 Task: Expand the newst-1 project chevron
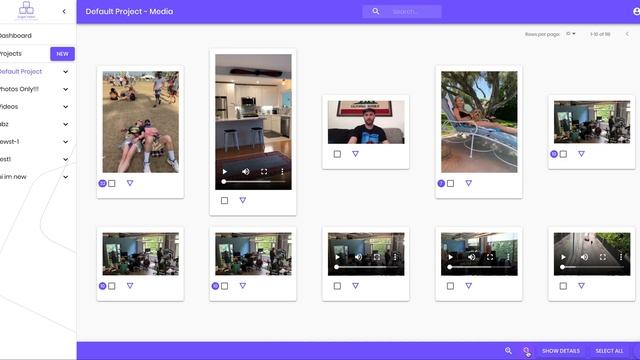click(x=65, y=142)
